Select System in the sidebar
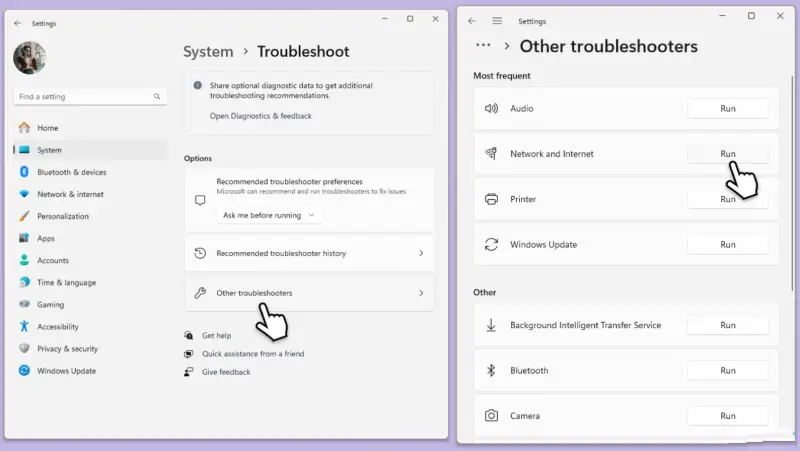The image size is (800, 451). pyautogui.click(x=90, y=150)
